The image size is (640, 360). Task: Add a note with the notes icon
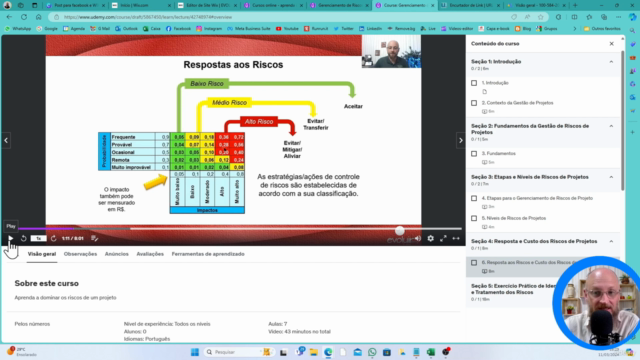click(x=94, y=238)
